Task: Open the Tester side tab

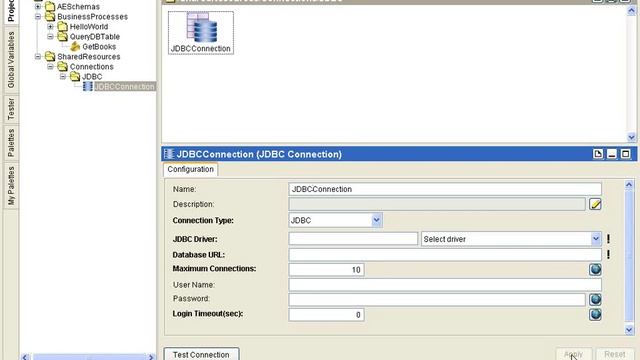Action: 11,109
